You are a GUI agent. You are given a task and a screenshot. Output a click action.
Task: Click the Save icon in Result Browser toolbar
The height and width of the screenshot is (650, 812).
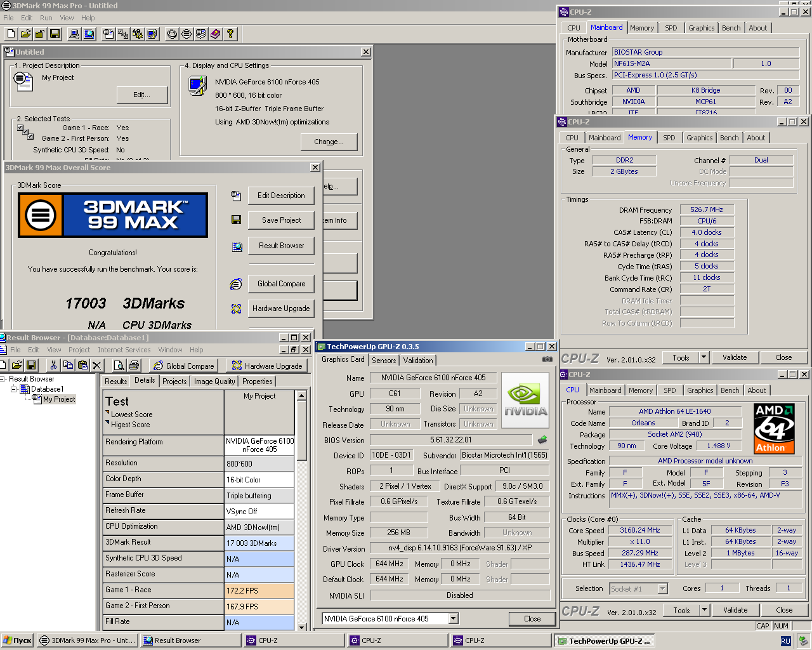pos(30,365)
